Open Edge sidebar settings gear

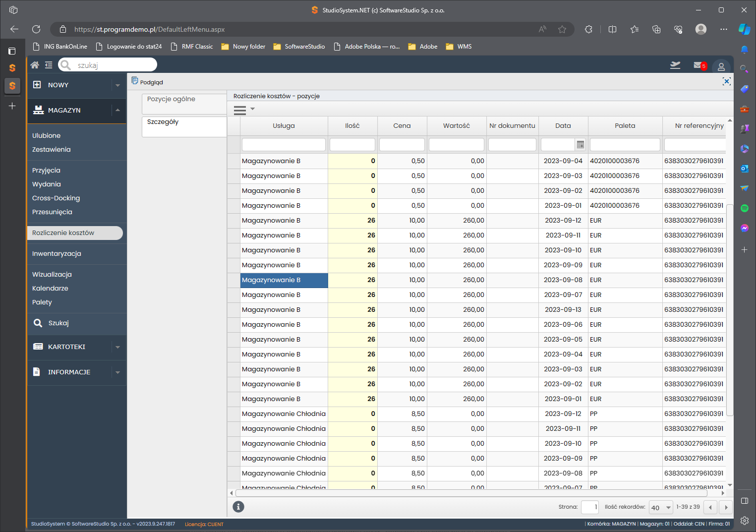pyautogui.click(x=745, y=521)
